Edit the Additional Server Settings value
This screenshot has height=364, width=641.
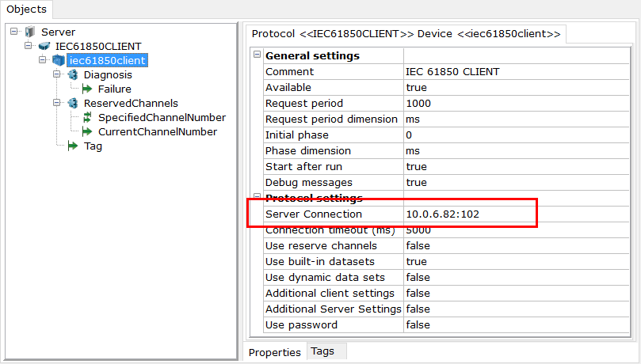[x=517, y=309]
